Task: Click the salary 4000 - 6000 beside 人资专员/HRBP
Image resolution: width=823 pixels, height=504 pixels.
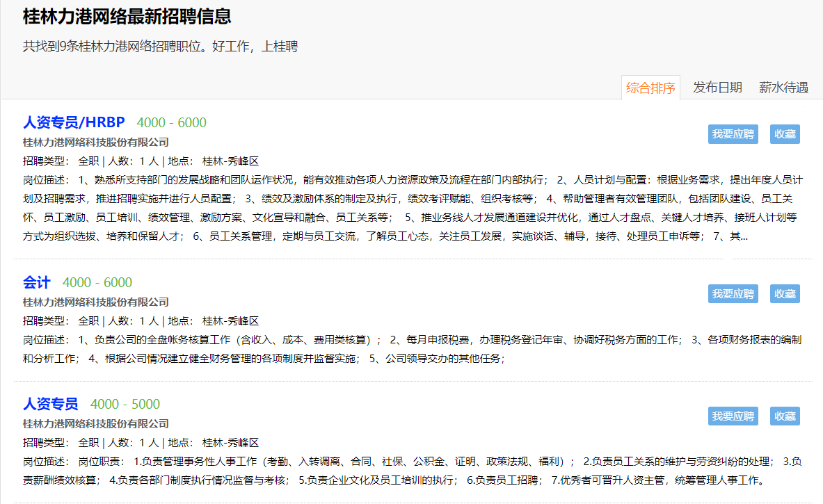Action: click(172, 123)
